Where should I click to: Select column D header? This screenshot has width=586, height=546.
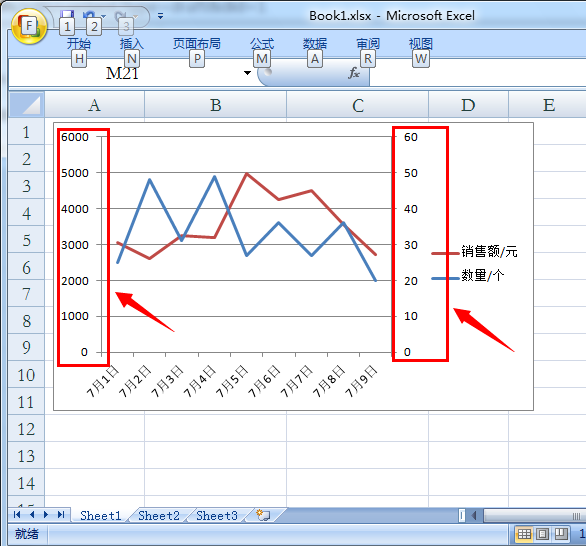(468, 105)
